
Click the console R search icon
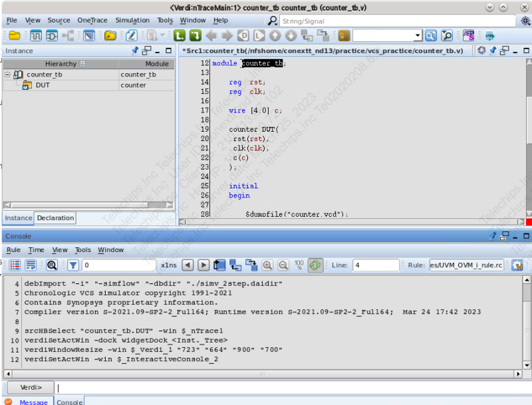(x=52, y=265)
